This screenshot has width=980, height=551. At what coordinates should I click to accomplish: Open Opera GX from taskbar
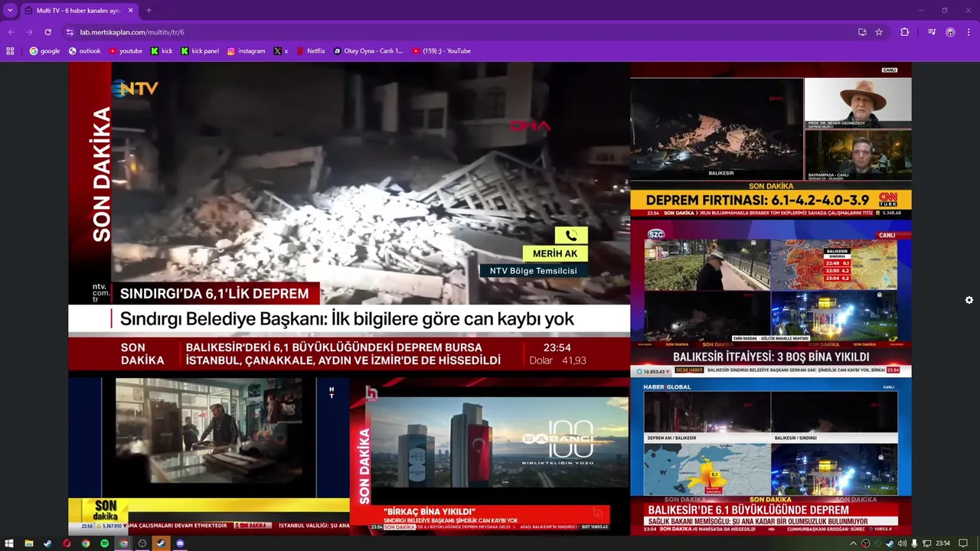(67, 543)
